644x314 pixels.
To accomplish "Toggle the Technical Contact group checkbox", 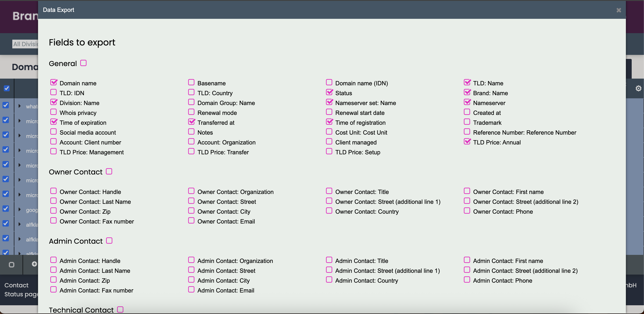I will pyautogui.click(x=120, y=309).
